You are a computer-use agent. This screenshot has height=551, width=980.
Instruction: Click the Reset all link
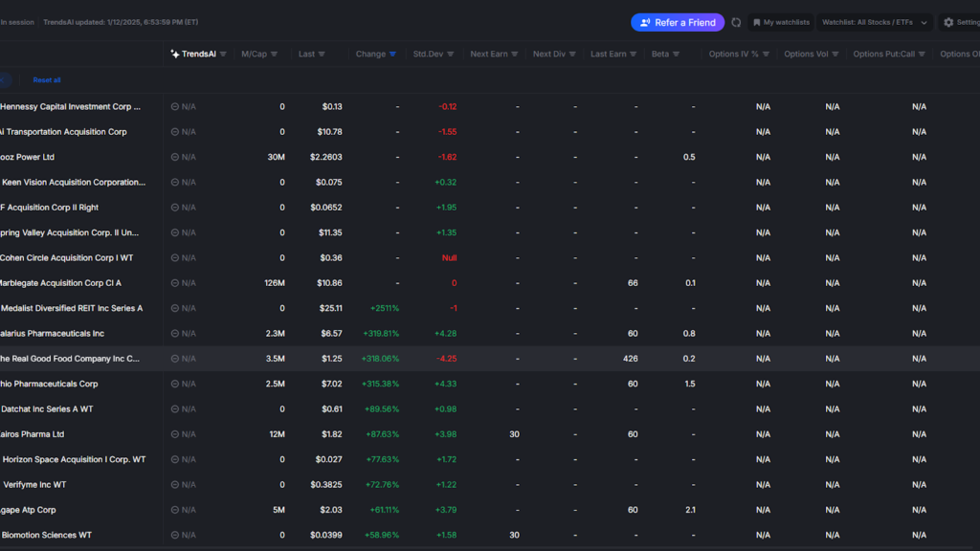point(46,79)
